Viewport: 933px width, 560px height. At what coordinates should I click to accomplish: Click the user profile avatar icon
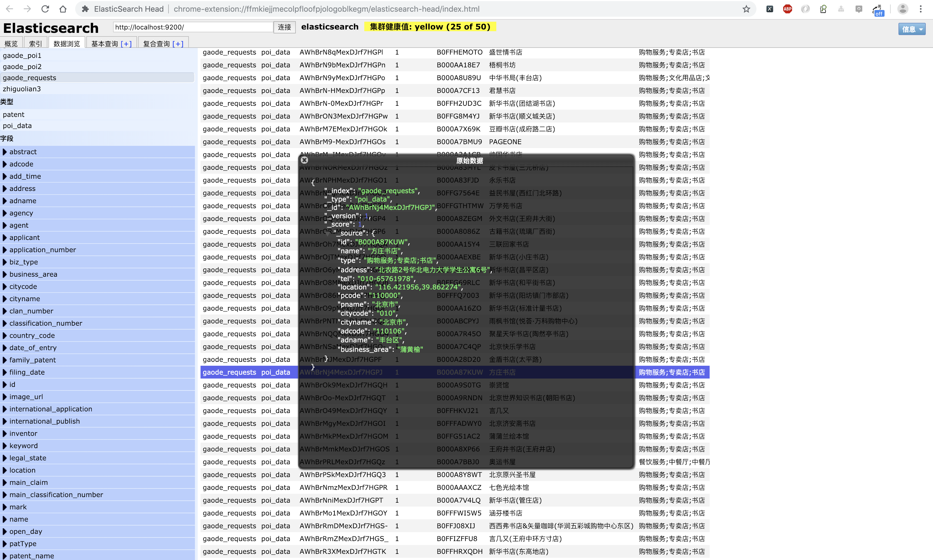902,9
